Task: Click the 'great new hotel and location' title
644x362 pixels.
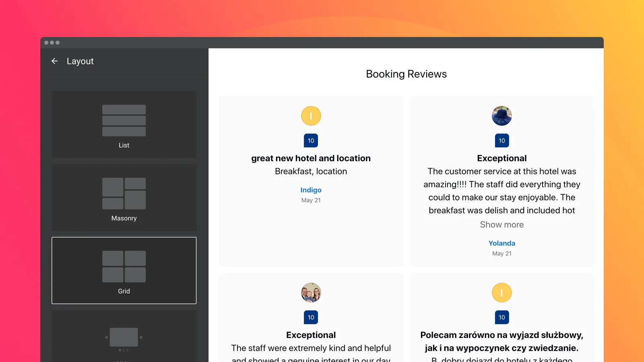Action: point(311,158)
